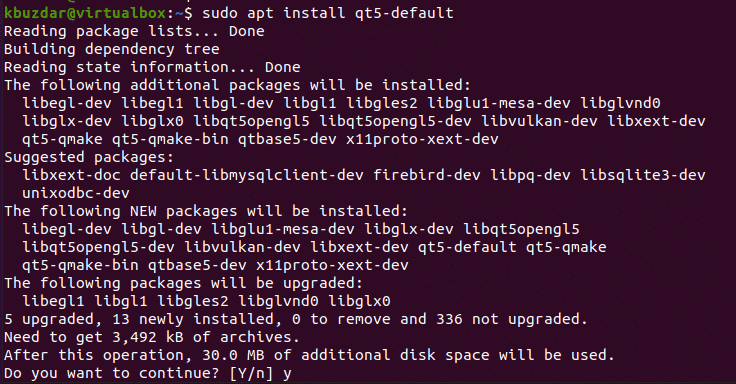The height and width of the screenshot is (384, 736).
Task: Click qt5-default in the NEW packages list
Action: 467,247
